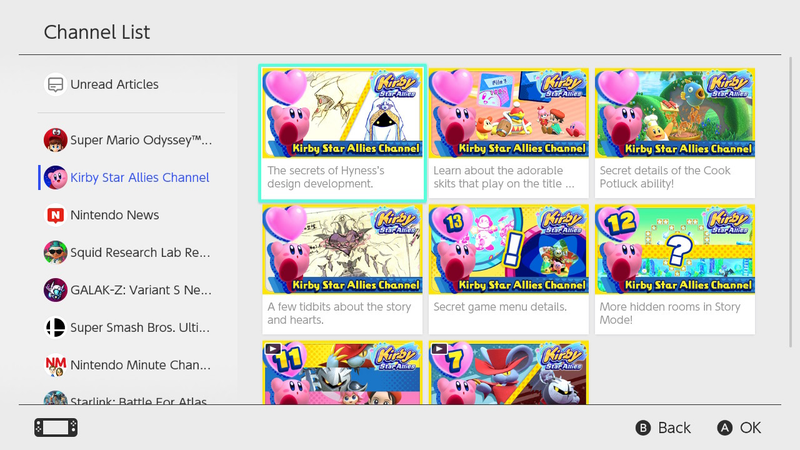Image resolution: width=800 pixels, height=450 pixels.
Task: Click the Super Smash Bros. logo icon
Action: point(55,328)
